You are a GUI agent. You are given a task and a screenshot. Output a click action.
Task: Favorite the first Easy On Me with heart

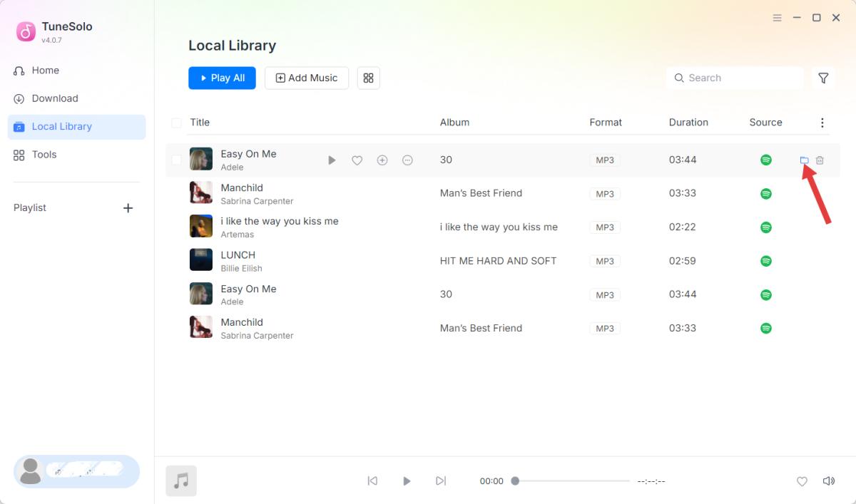pyautogui.click(x=357, y=160)
